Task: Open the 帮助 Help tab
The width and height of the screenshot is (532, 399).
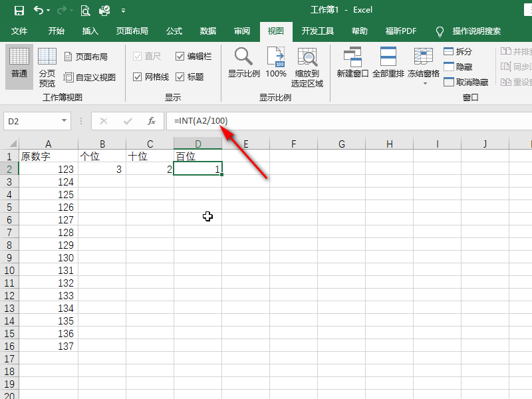Action: [360, 31]
